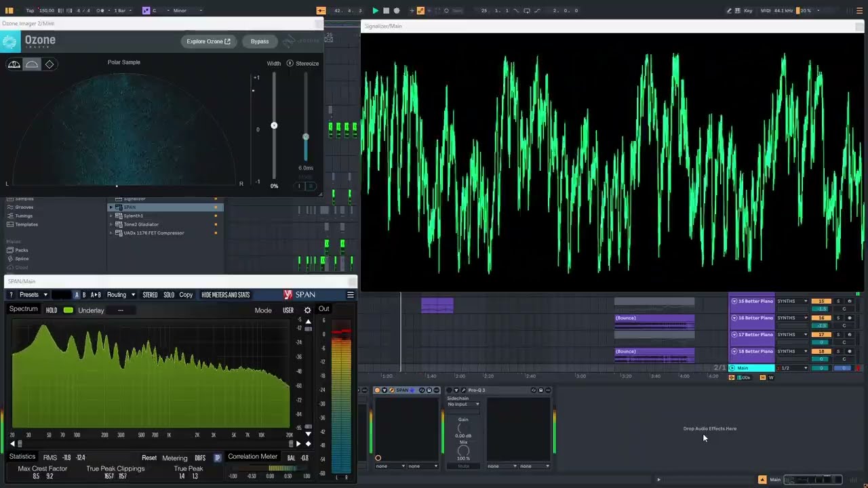Select the Ozone Lissajous diamond vectorscope icon
868x488 pixels.
pos(49,64)
